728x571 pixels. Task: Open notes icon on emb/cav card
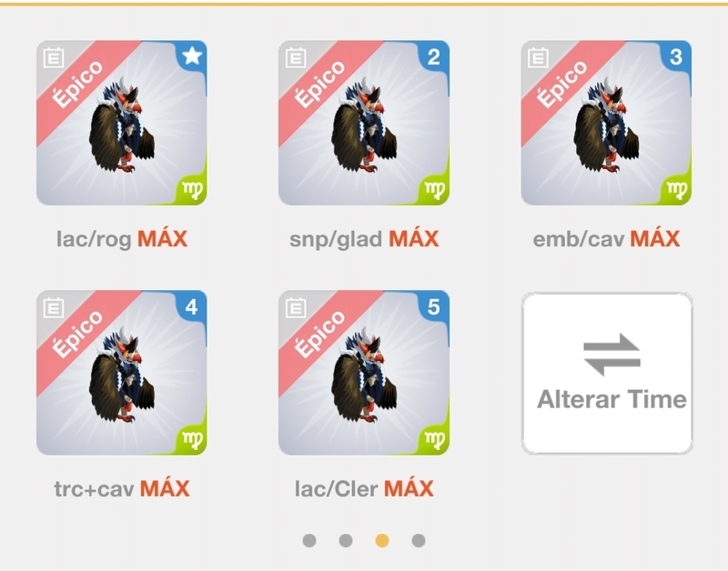tap(538, 58)
